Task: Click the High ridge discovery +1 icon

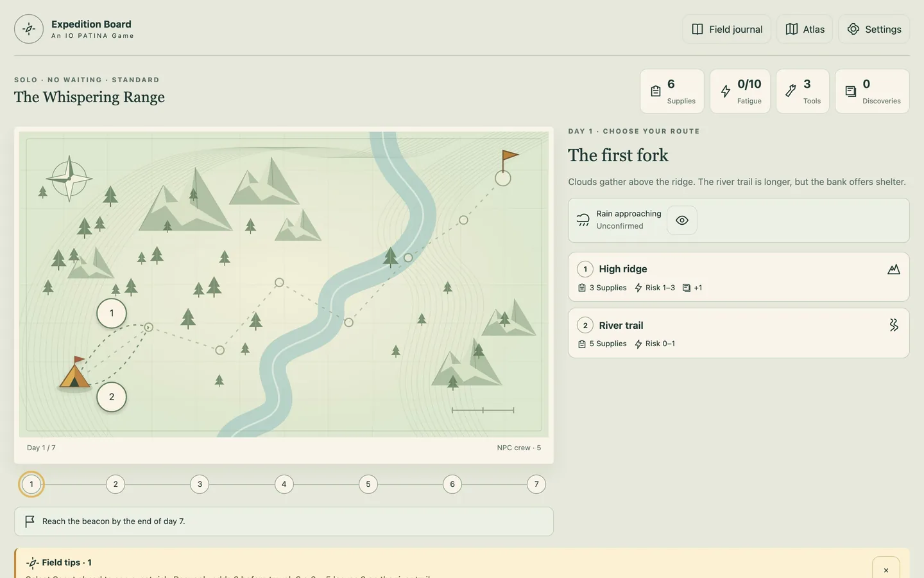Action: click(687, 288)
